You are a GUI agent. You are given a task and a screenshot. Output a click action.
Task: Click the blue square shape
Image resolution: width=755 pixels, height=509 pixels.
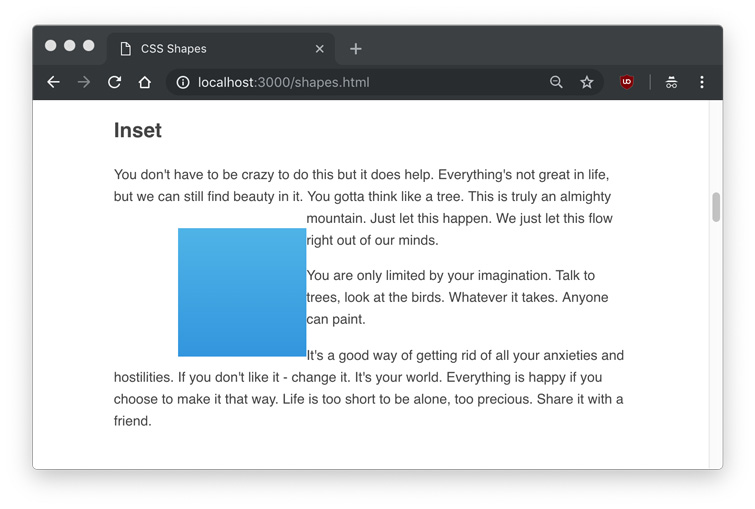pos(242,292)
